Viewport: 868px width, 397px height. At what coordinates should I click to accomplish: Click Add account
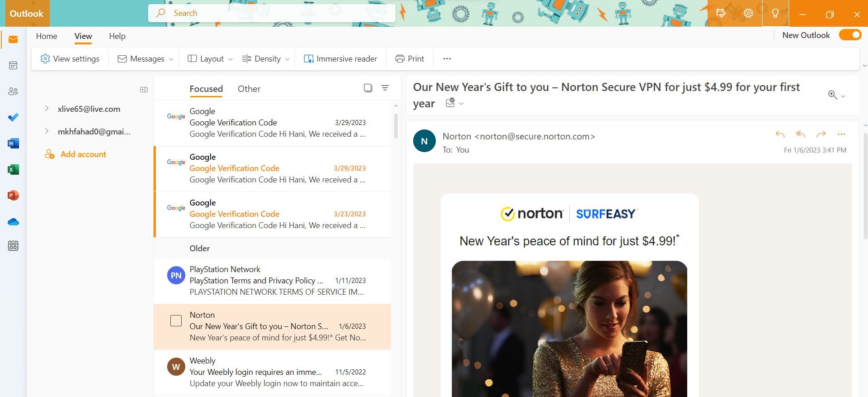pos(75,154)
